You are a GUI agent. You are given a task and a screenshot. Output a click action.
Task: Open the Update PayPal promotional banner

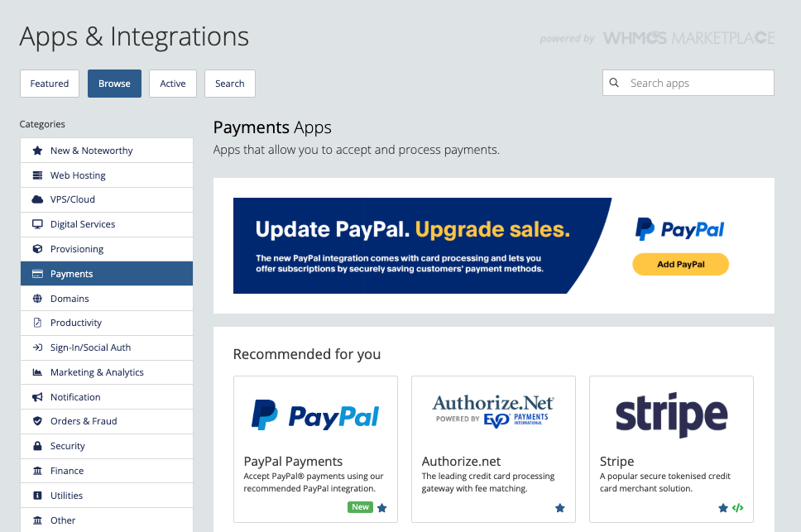[423, 246]
